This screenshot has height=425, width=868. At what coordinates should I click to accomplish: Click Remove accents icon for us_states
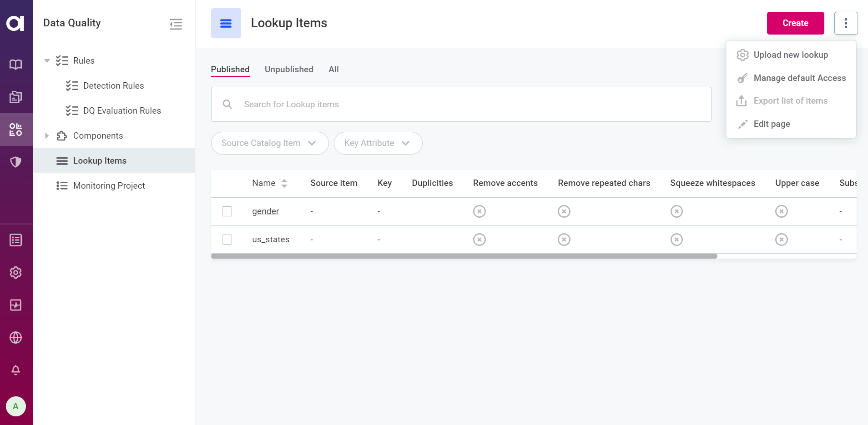(x=479, y=240)
